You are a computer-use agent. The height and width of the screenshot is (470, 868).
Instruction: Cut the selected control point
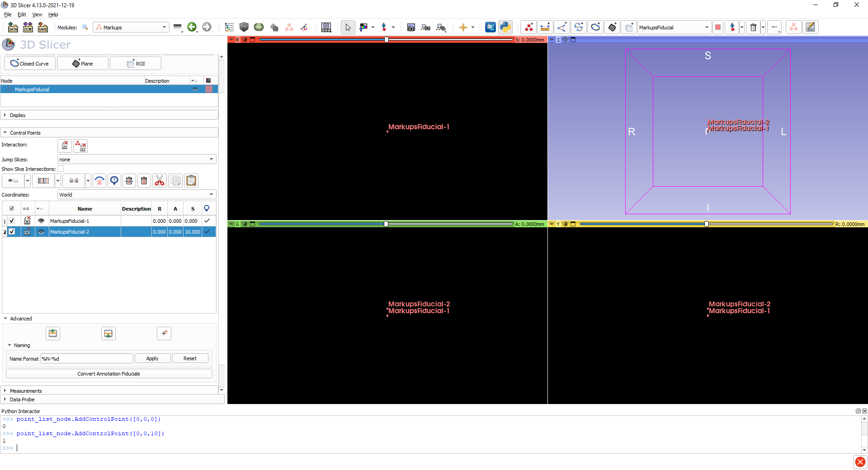(159, 180)
